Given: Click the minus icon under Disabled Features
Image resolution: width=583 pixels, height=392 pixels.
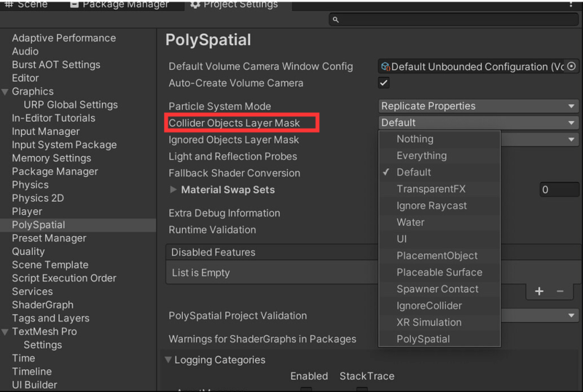Looking at the screenshot, I should click(560, 291).
